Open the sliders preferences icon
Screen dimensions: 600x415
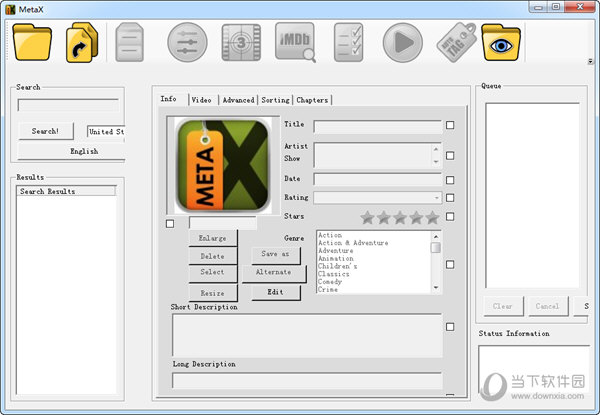point(187,42)
